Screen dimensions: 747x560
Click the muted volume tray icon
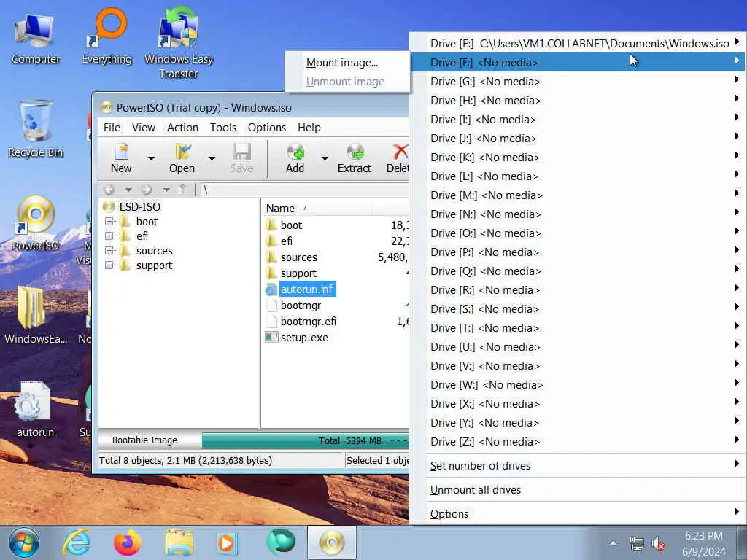point(659,543)
